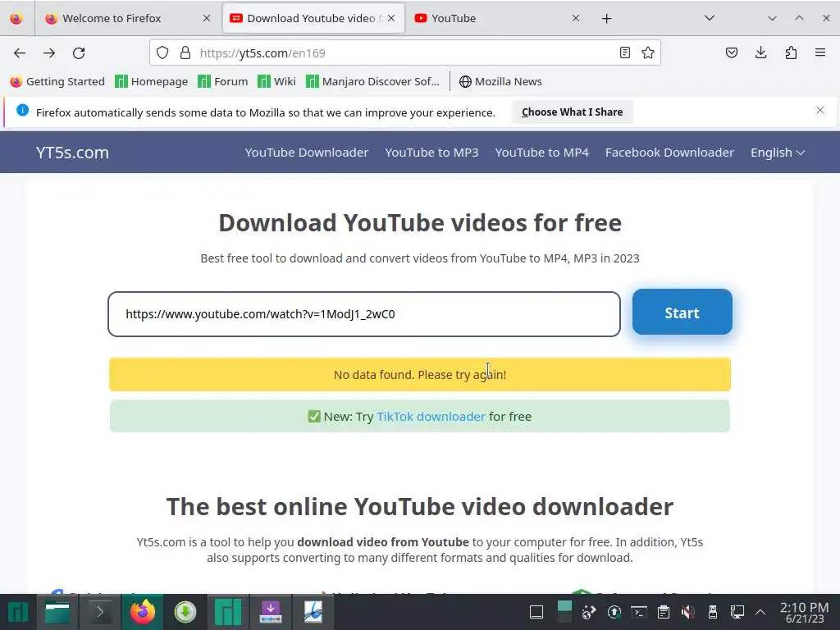Image resolution: width=840 pixels, height=630 pixels.
Task: Unmute audio via volume tray icon
Action: point(688,612)
